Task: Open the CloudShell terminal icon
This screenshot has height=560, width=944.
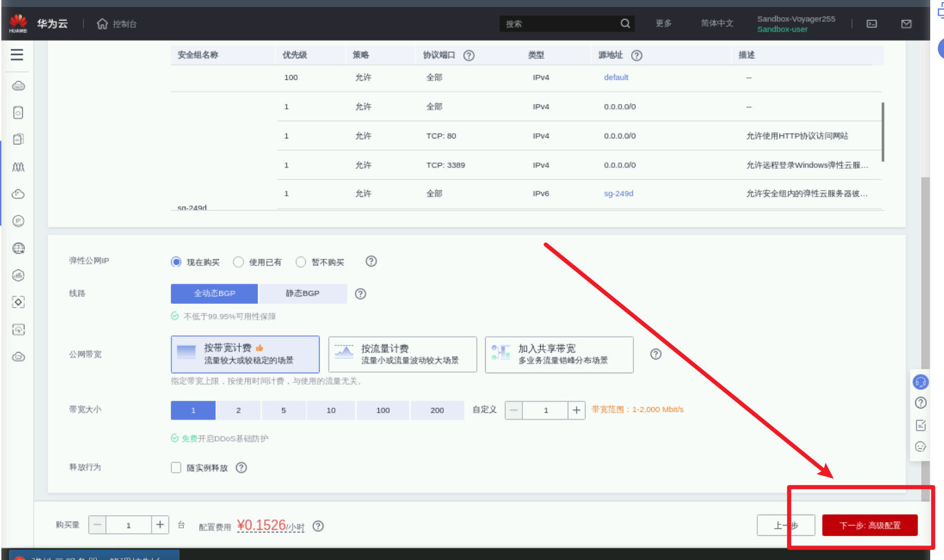Action: click(872, 23)
